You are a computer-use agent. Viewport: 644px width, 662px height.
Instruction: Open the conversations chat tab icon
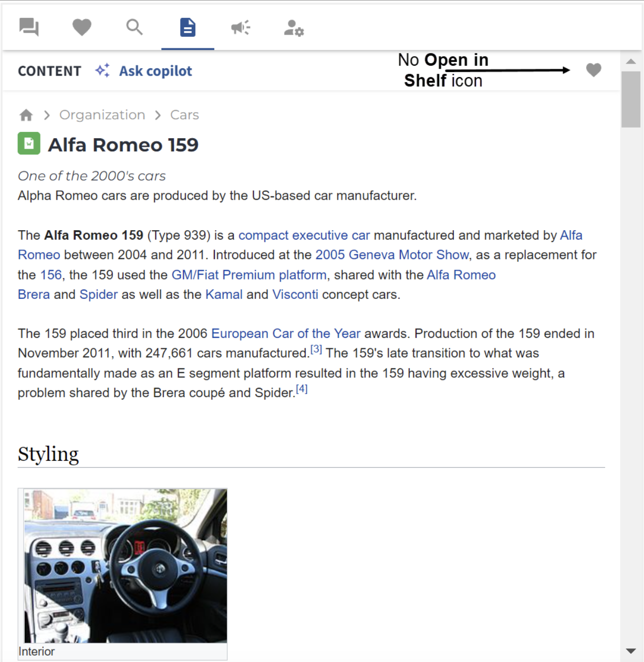click(29, 27)
